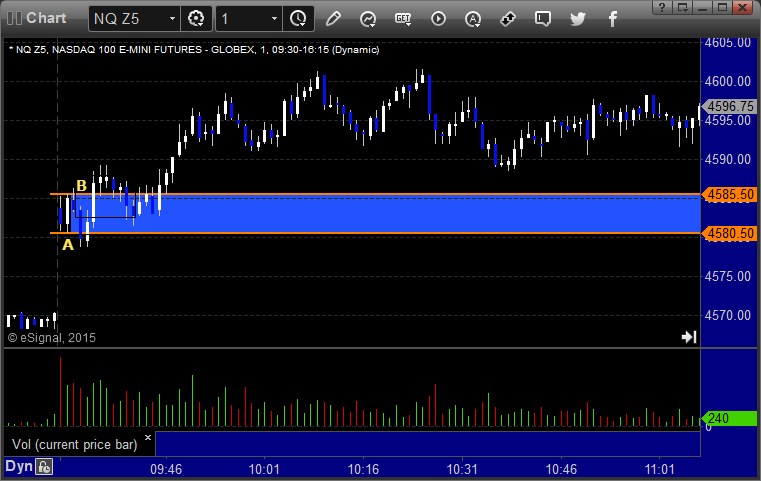
Task: Minimize the chart window
Action: 703,7
